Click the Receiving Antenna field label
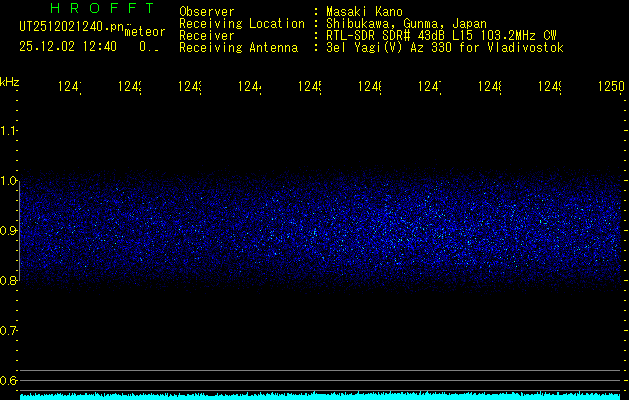The height and width of the screenshot is (400, 629). coord(238,48)
